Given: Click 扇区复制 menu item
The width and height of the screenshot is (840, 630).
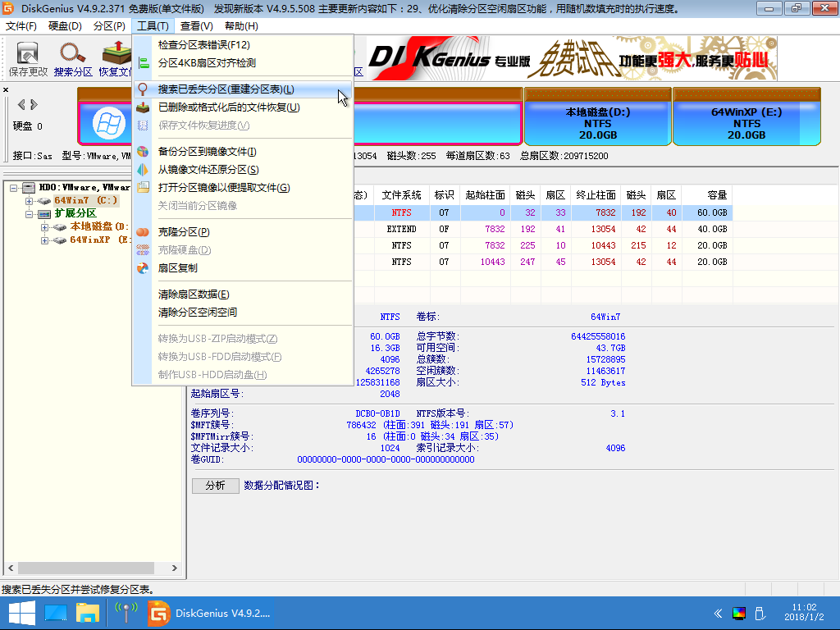Looking at the screenshot, I should click(x=177, y=268).
